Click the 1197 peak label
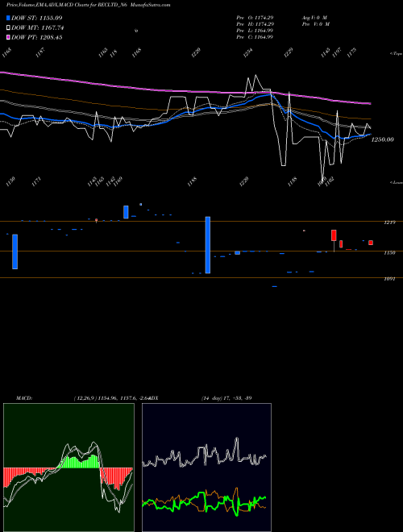Screen dimensions: 403x532 click(x=336, y=52)
